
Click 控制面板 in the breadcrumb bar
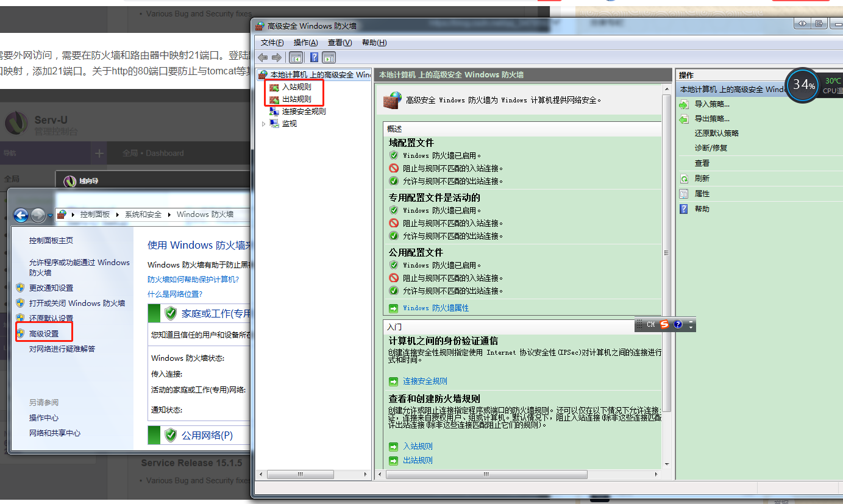pos(95,215)
